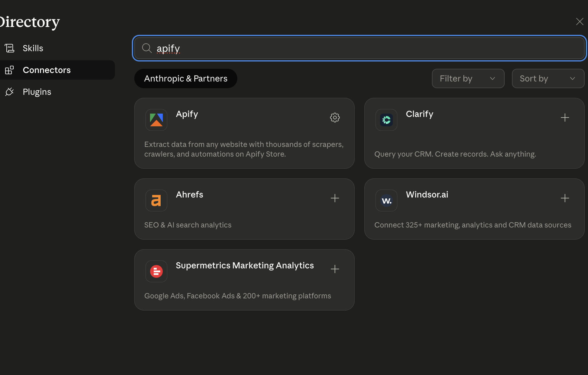Add the Ahrefs connector with plus icon
Screen dimensions: 588x375
point(335,198)
